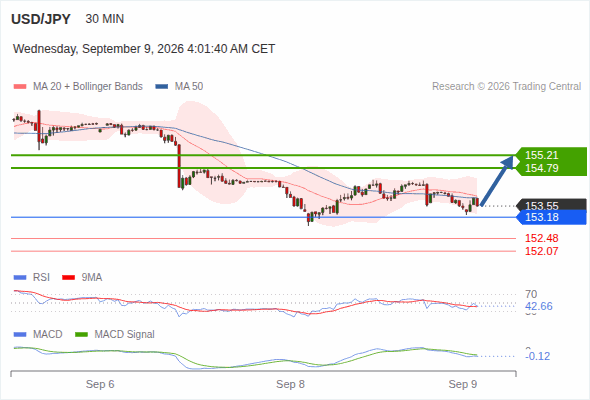Click the Sep 6 date axis label

[x=100, y=384]
